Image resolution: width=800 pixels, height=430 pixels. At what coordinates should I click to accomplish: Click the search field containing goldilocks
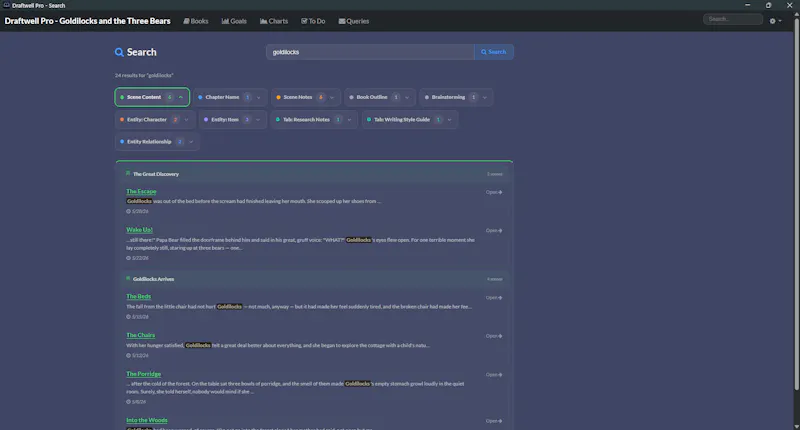coord(370,52)
